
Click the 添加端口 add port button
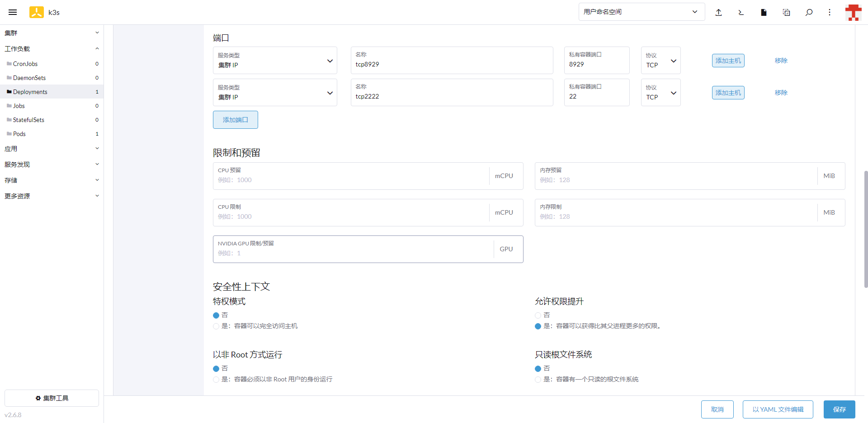pyautogui.click(x=235, y=120)
